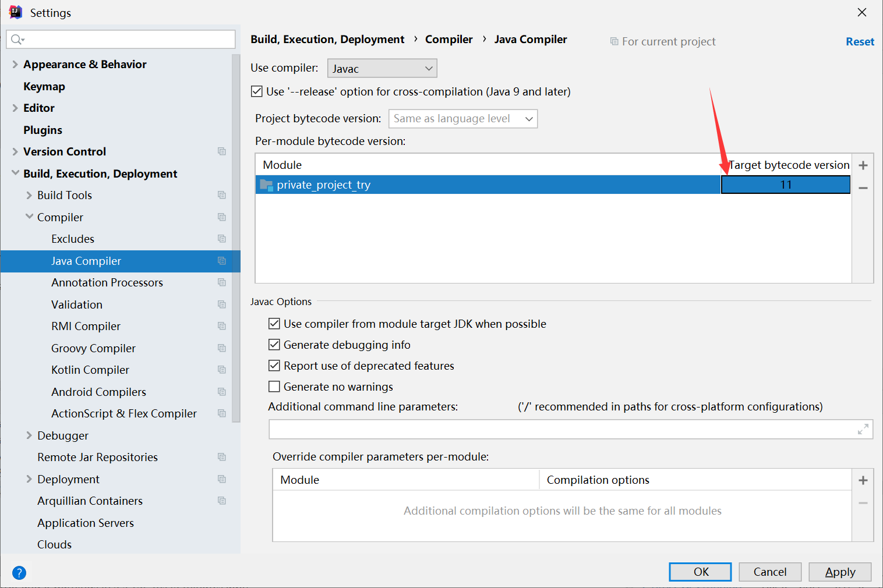Click the Apply button
Screen dimensions: 883x588
(x=839, y=572)
